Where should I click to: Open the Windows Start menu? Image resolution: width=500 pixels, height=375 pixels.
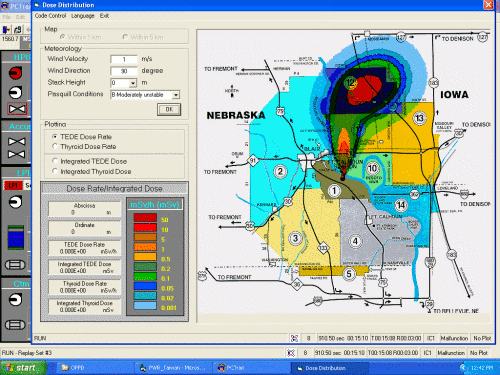(x=23, y=368)
